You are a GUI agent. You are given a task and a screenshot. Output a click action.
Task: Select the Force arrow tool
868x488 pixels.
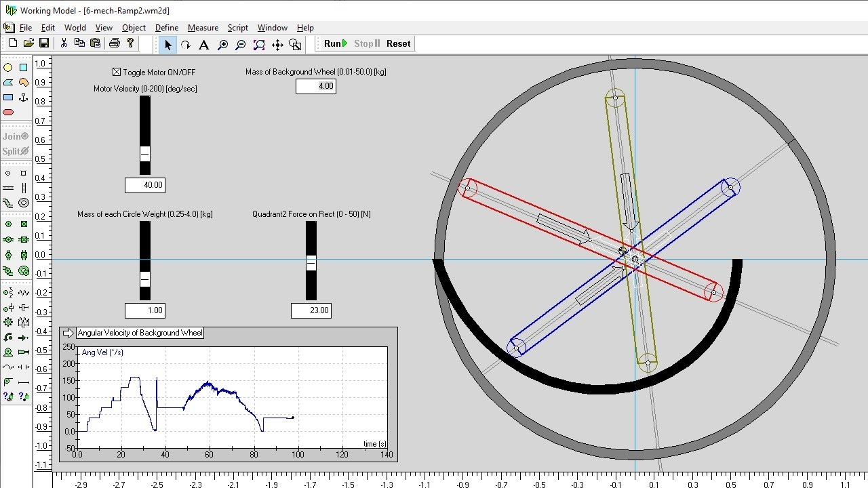pyautogui.click(x=24, y=338)
